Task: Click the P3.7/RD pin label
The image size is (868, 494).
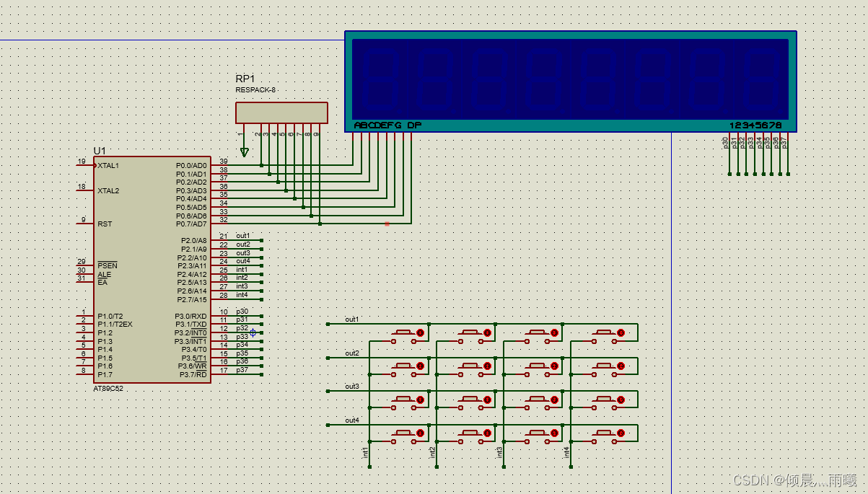Action: 193,374
